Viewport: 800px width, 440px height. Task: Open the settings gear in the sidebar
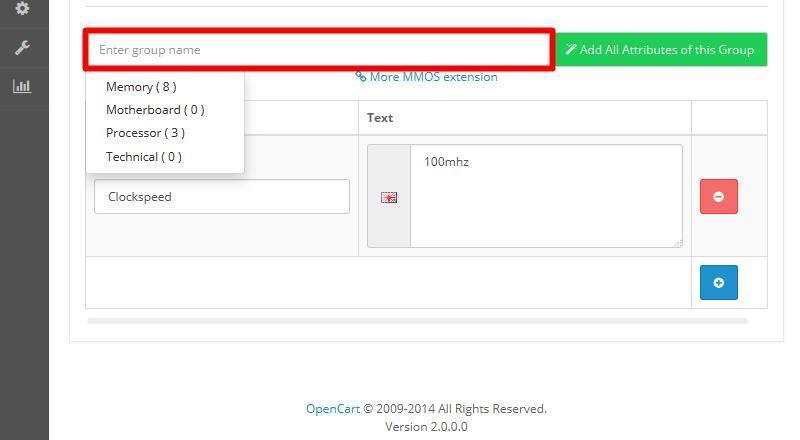point(22,8)
